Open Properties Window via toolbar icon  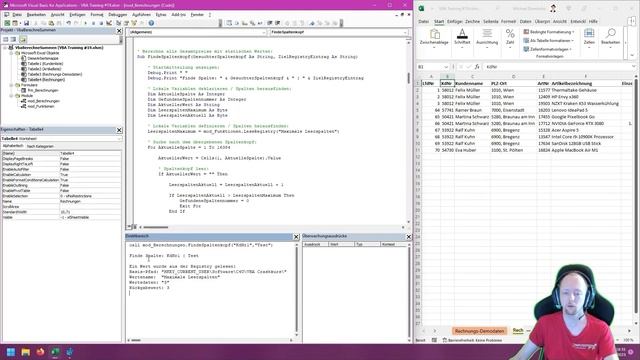click(x=126, y=23)
